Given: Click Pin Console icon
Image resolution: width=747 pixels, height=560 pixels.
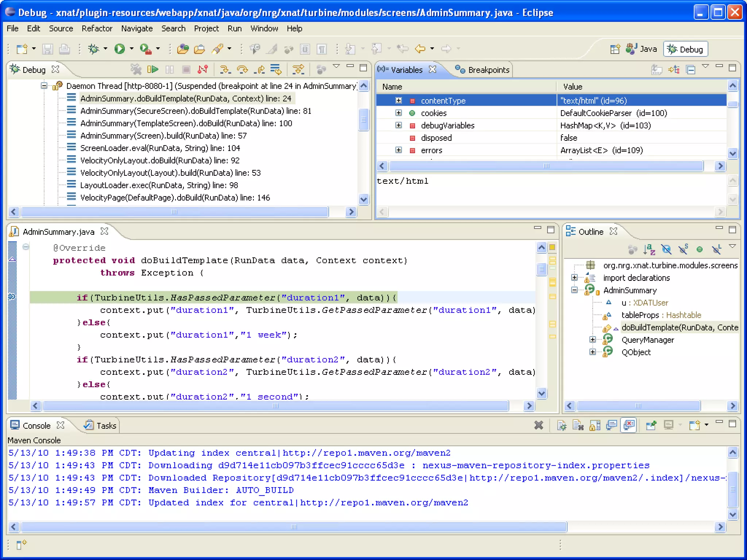Looking at the screenshot, I should pos(651,425).
